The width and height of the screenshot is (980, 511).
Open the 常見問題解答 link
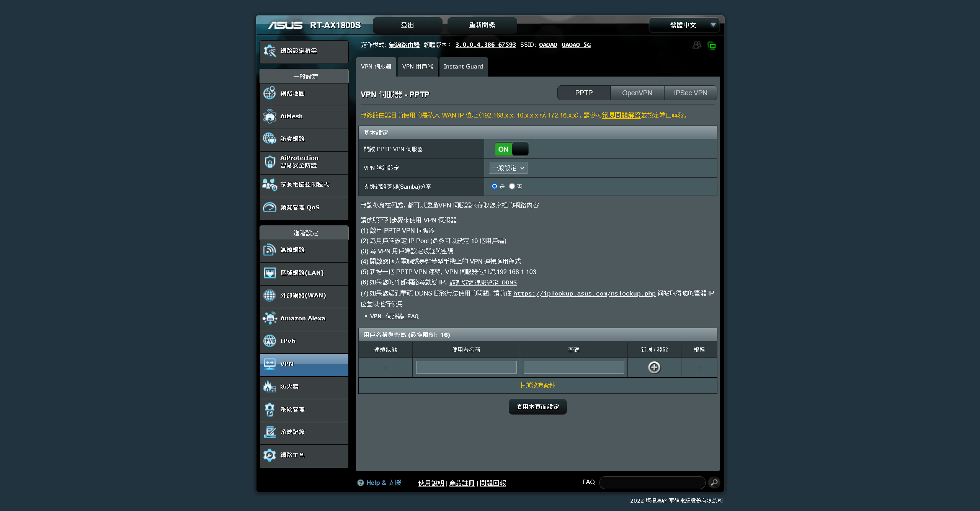(x=621, y=115)
